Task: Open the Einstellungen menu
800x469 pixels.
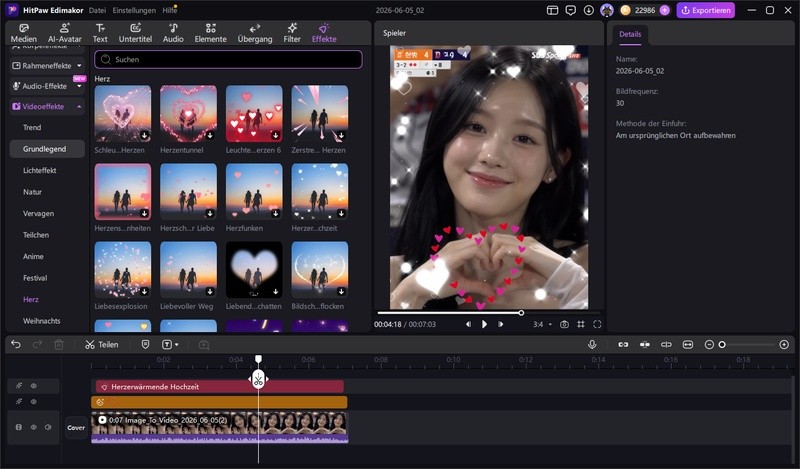Action: click(134, 10)
